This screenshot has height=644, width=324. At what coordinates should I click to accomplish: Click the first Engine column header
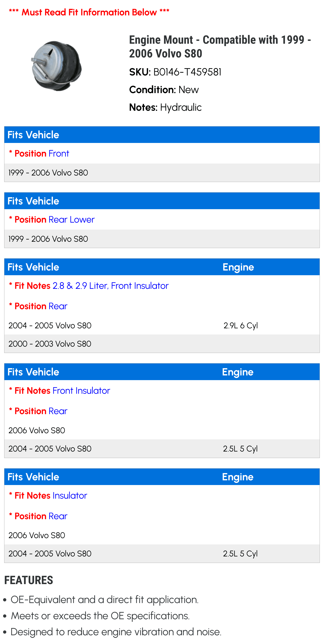(238, 267)
